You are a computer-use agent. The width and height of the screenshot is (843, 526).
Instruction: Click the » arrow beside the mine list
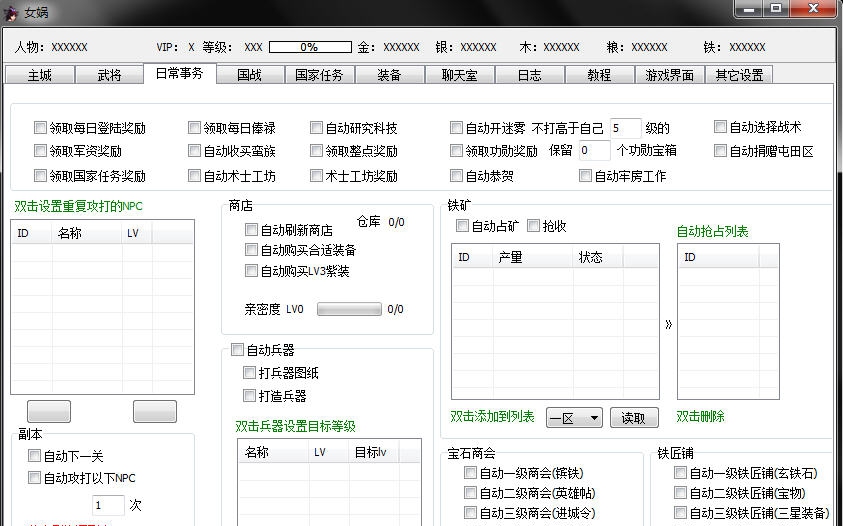click(668, 324)
